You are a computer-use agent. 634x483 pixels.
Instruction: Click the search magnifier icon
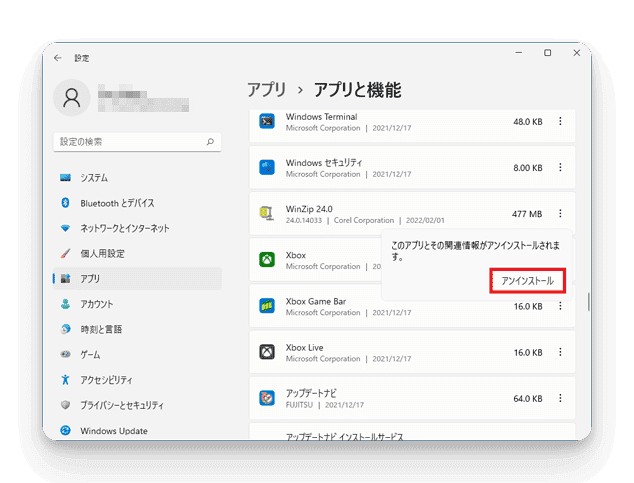pos(210,141)
